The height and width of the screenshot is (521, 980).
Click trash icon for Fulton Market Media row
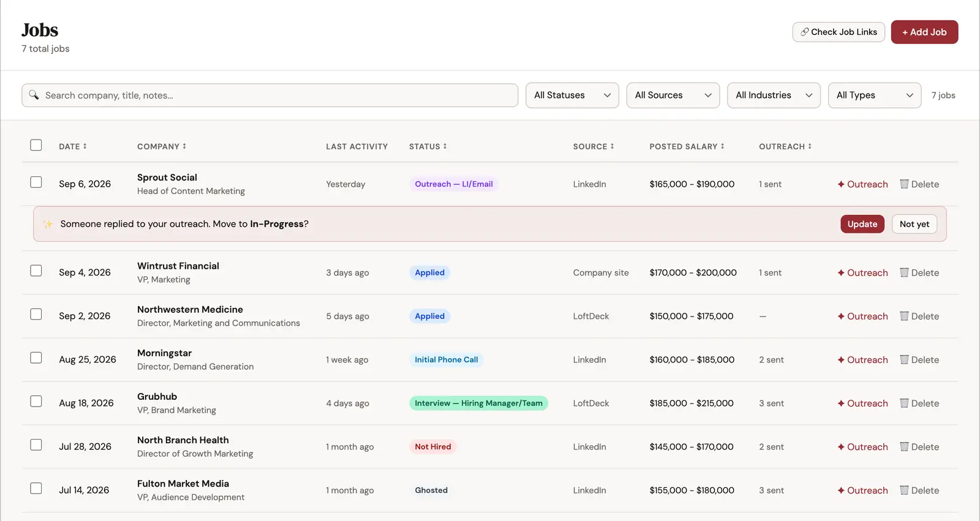(904, 490)
